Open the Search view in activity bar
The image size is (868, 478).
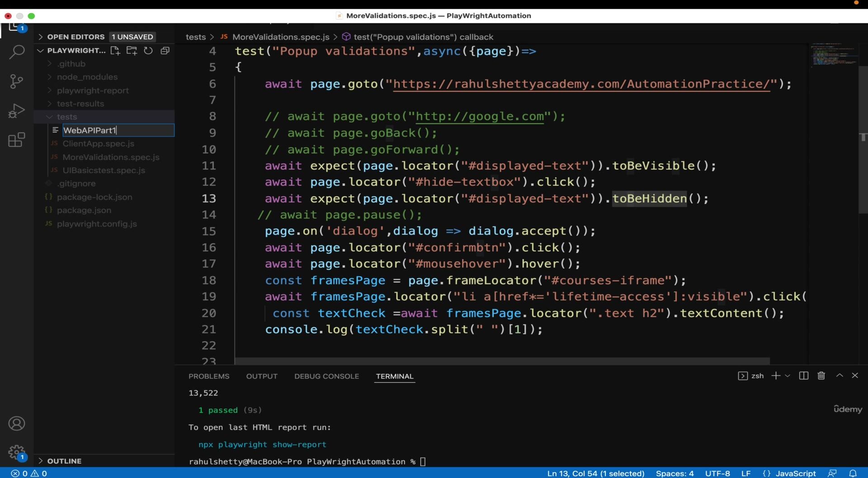pyautogui.click(x=17, y=52)
